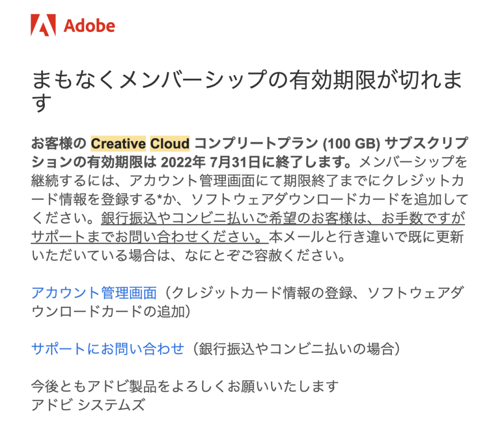
Task: Click the highlighted word Cloud
Action: coord(170,144)
